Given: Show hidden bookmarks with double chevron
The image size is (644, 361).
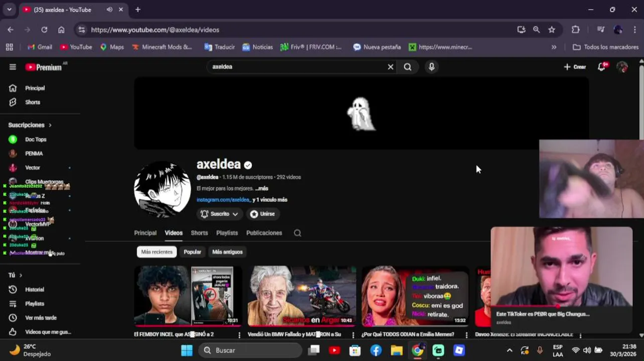Looking at the screenshot, I should (554, 47).
